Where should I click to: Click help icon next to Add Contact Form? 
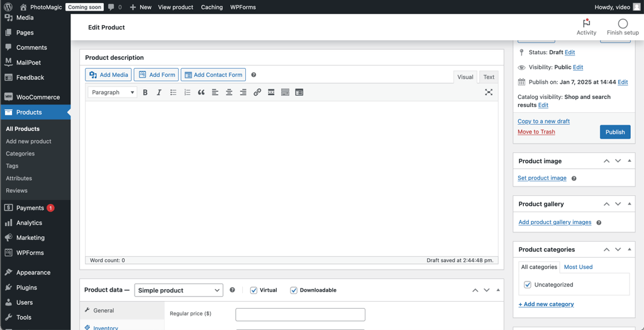pos(254,75)
